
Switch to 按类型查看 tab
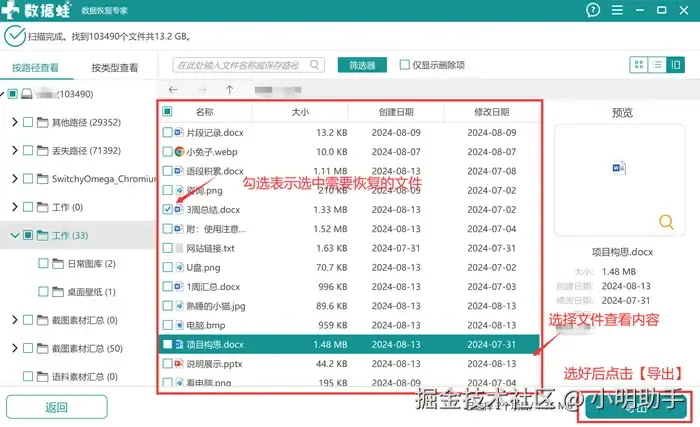coord(115,68)
